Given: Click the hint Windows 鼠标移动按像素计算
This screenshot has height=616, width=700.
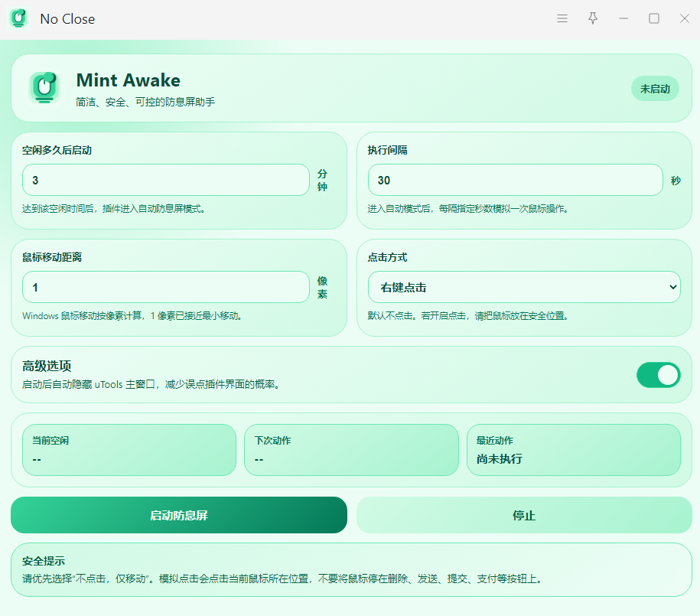Looking at the screenshot, I should 132,316.
